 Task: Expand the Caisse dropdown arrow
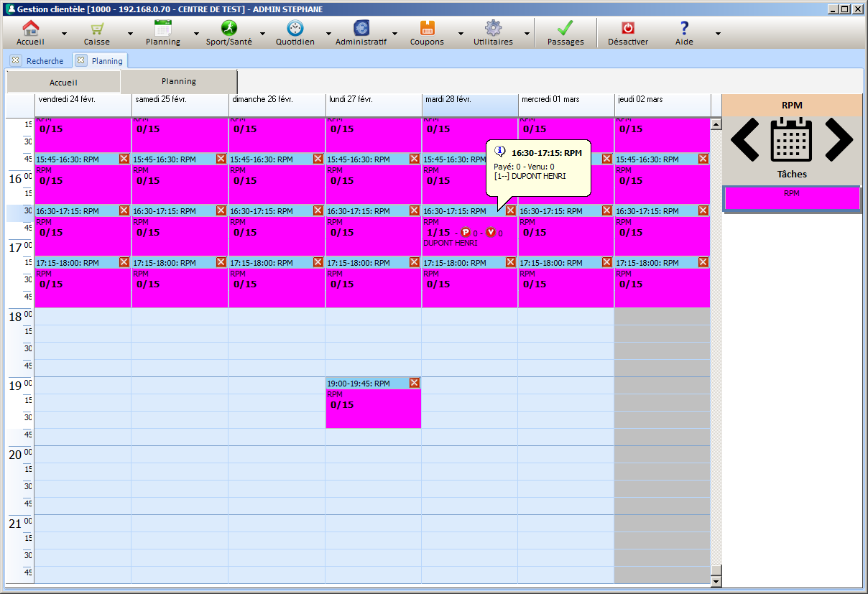[130, 33]
